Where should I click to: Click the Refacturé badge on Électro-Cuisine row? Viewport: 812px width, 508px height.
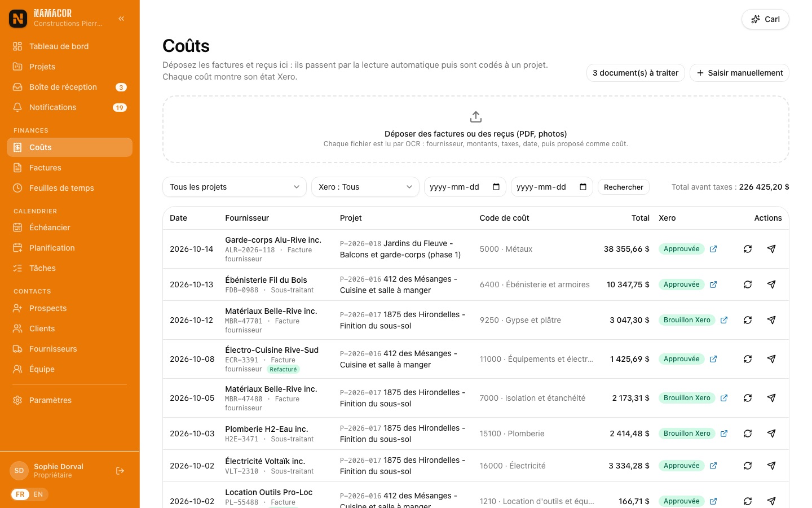283,370
